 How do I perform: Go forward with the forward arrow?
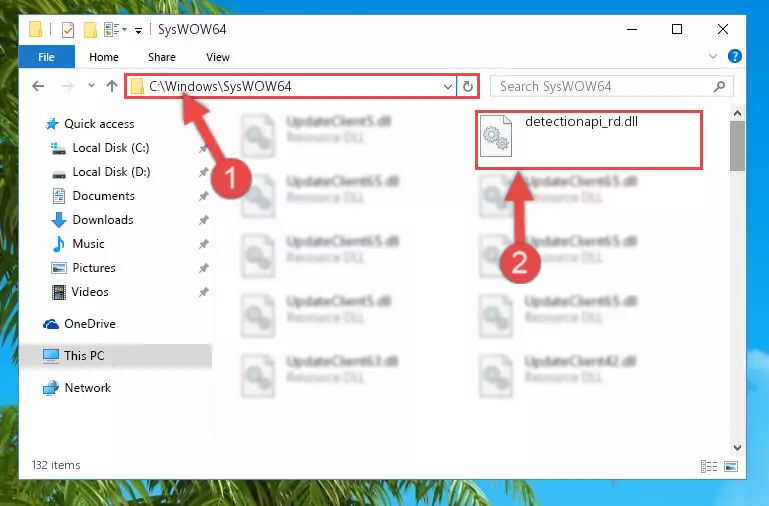point(68,86)
